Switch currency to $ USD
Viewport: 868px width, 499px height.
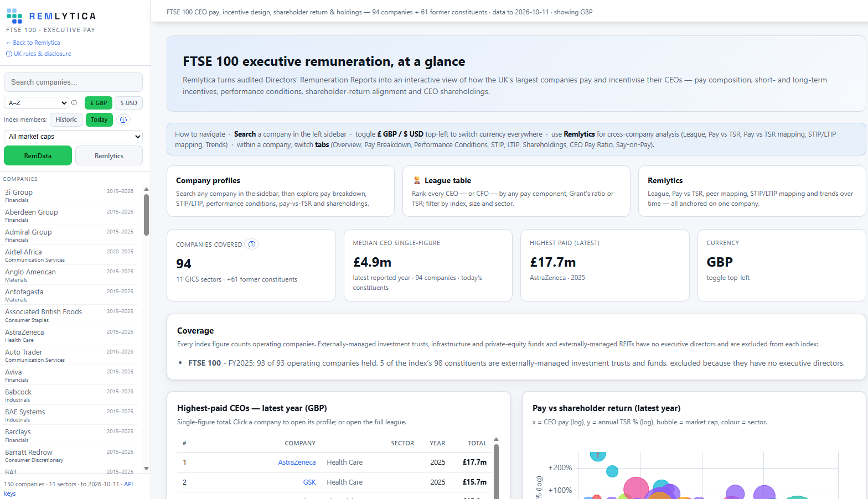[128, 103]
